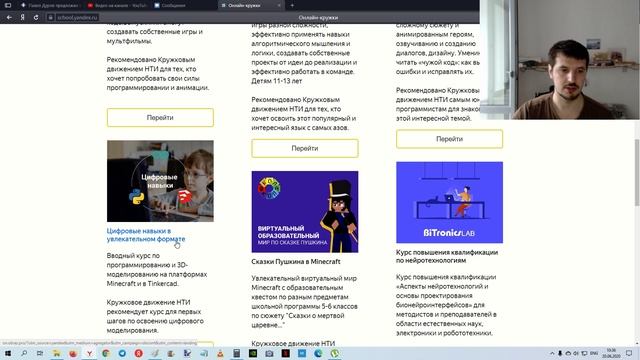This screenshot has height=360, width=640.
Task: Open the browser tab panel icon
Action: coord(7,5)
